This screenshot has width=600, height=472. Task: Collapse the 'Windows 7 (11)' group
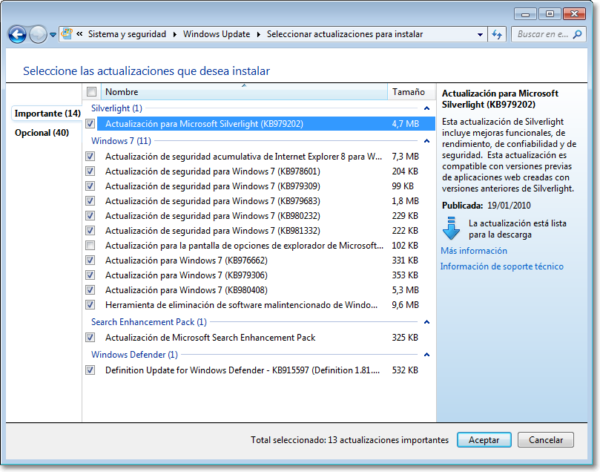tap(427, 141)
